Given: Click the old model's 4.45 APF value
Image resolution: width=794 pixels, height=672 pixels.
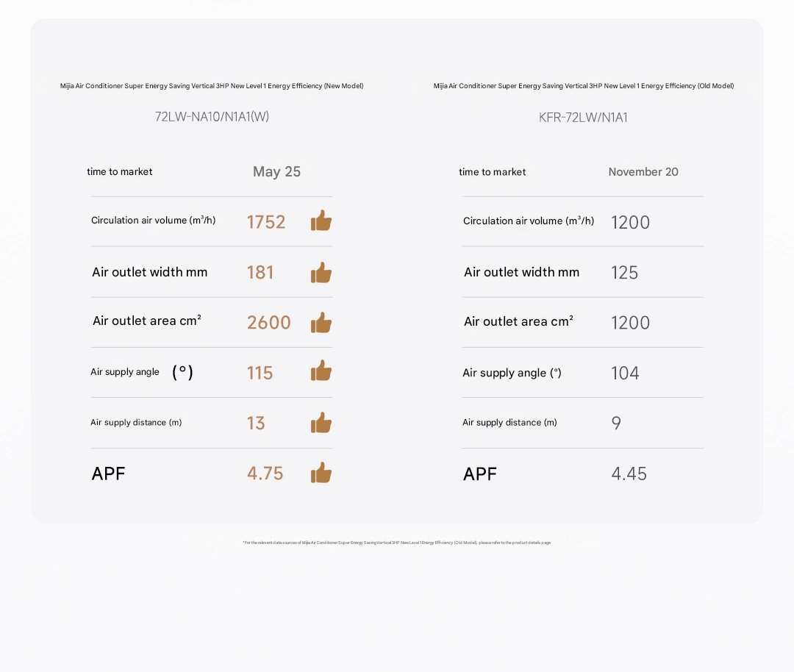Looking at the screenshot, I should tap(629, 473).
